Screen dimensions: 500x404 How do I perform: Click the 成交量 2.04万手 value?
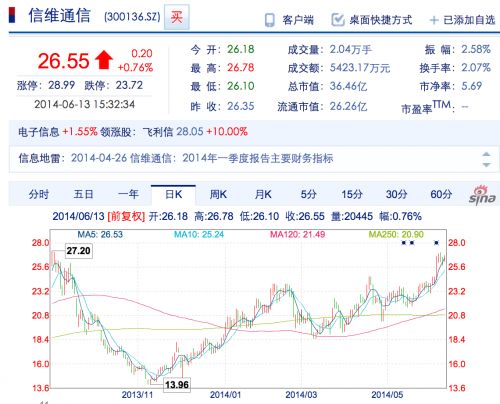(x=351, y=50)
